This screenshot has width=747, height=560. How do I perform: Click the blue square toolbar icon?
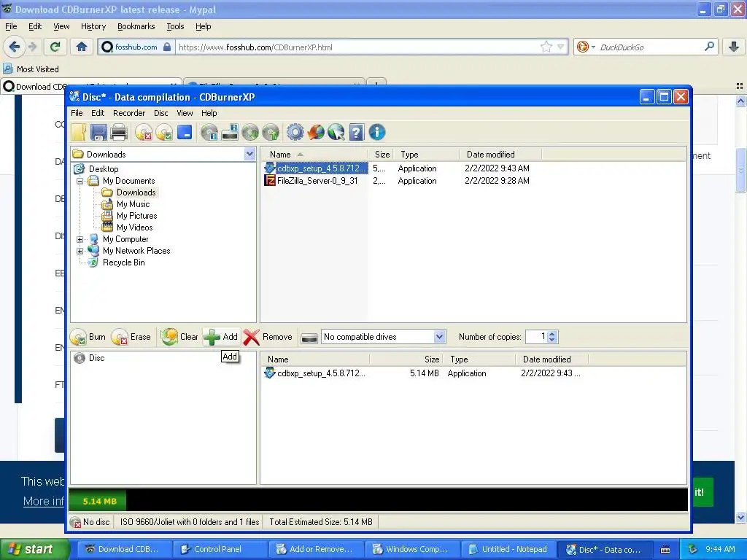(x=185, y=132)
